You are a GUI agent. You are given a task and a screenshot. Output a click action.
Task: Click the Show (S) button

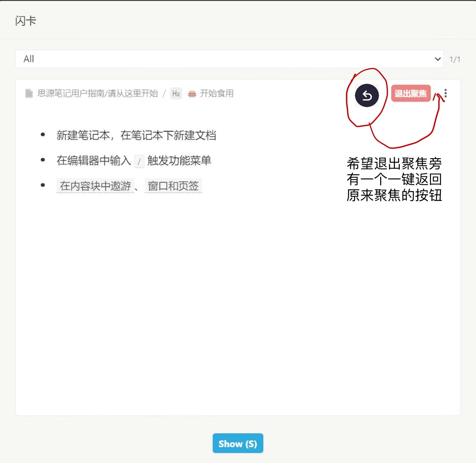point(238,444)
